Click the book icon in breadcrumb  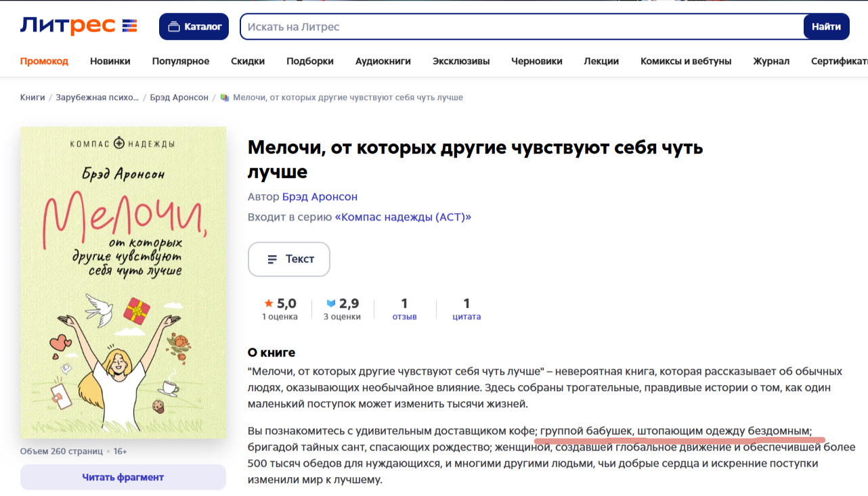(225, 97)
